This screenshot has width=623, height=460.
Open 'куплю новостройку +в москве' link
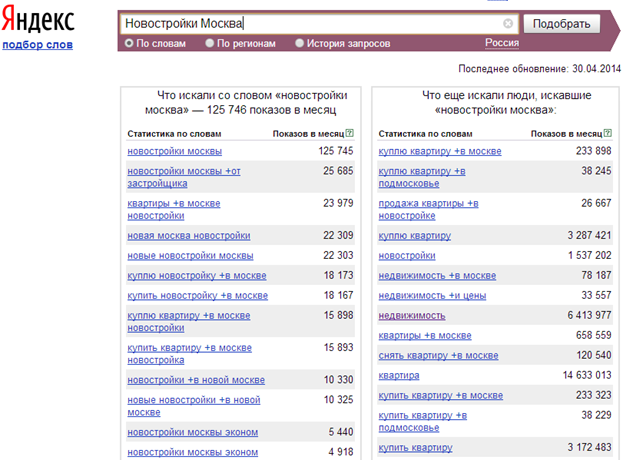click(197, 276)
